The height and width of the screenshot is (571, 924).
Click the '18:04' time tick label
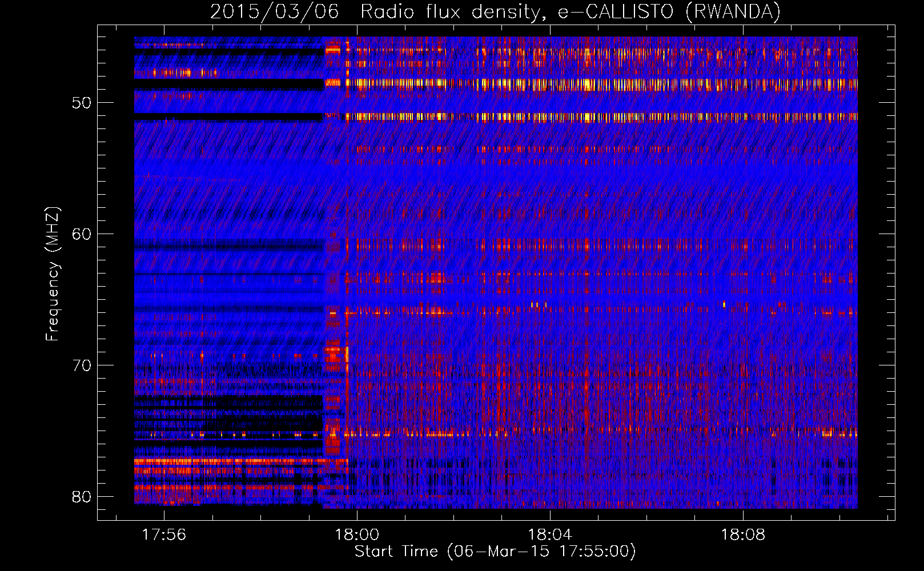point(550,535)
